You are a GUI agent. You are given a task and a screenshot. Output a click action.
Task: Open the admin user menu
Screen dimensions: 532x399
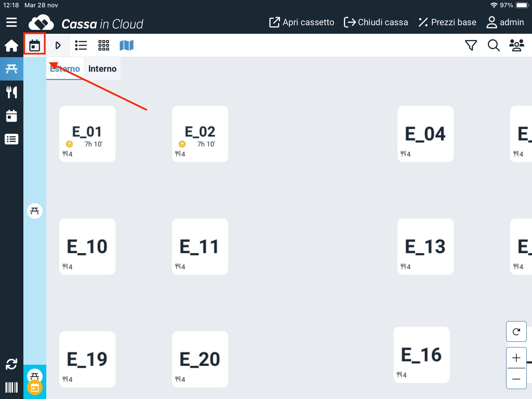pyautogui.click(x=505, y=22)
